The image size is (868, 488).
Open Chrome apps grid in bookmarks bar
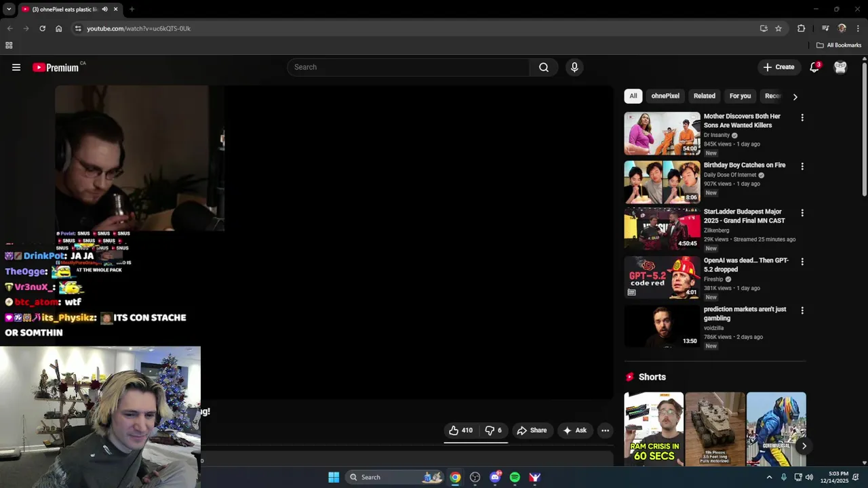[9, 45]
